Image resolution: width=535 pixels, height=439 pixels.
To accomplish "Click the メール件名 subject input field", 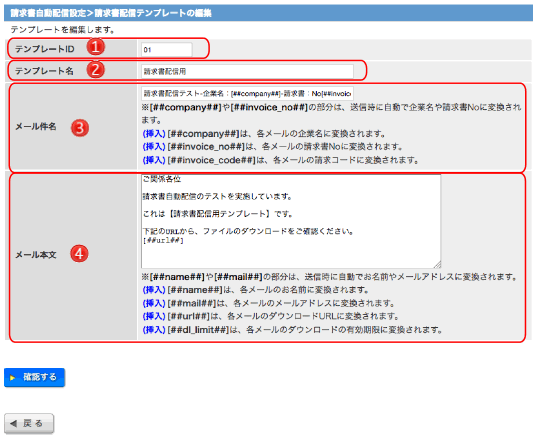I will (247, 93).
